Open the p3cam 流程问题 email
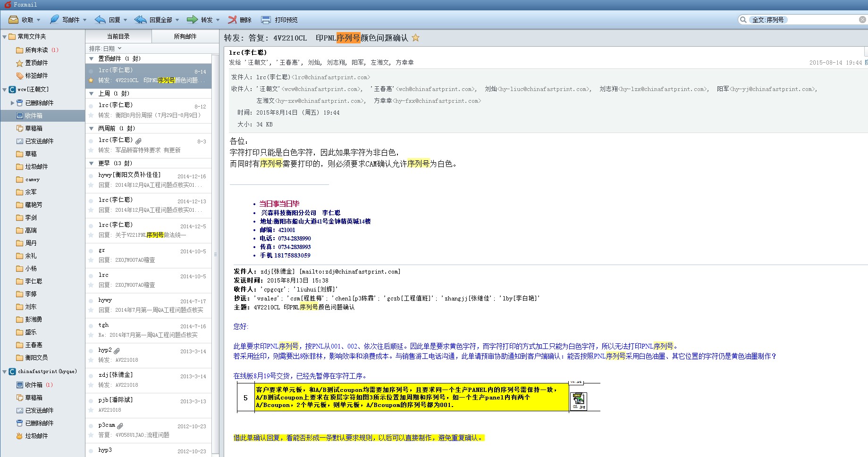Image resolution: width=868 pixels, height=457 pixels. coord(149,431)
